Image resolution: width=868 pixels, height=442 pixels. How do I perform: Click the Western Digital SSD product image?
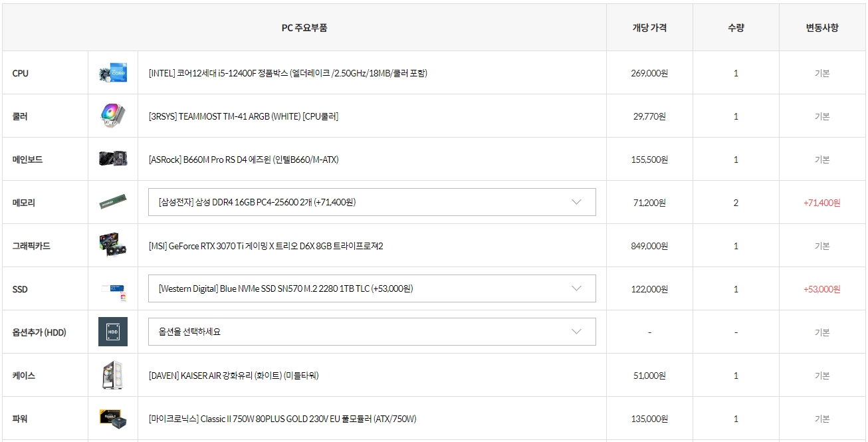[x=112, y=289]
